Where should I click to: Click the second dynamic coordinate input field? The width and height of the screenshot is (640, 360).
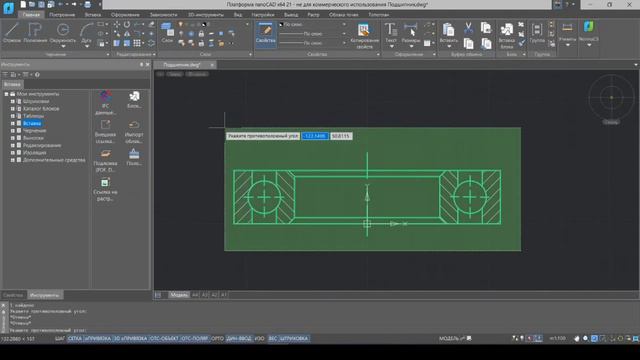(x=341, y=136)
